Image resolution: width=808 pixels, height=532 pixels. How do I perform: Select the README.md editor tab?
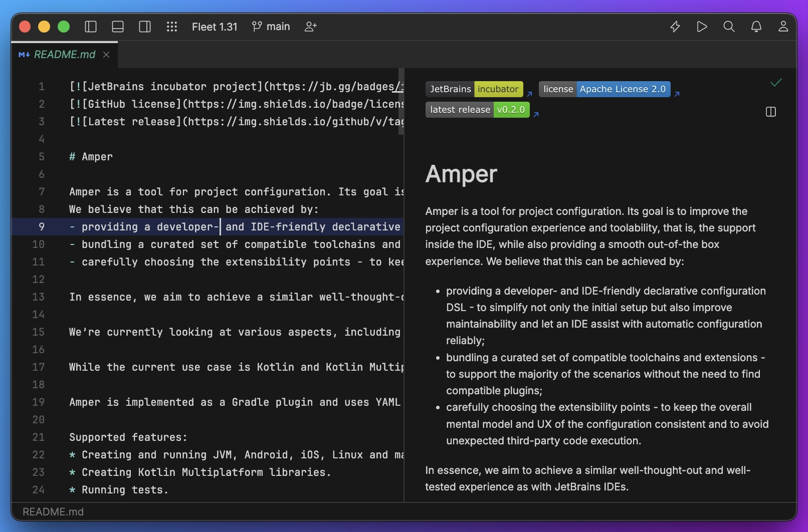[x=64, y=54]
